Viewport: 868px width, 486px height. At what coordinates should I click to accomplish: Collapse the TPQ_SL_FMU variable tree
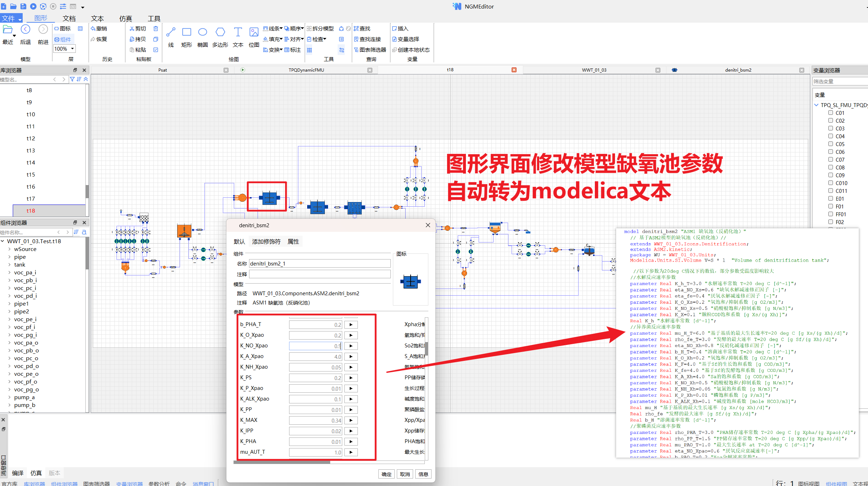(x=816, y=105)
